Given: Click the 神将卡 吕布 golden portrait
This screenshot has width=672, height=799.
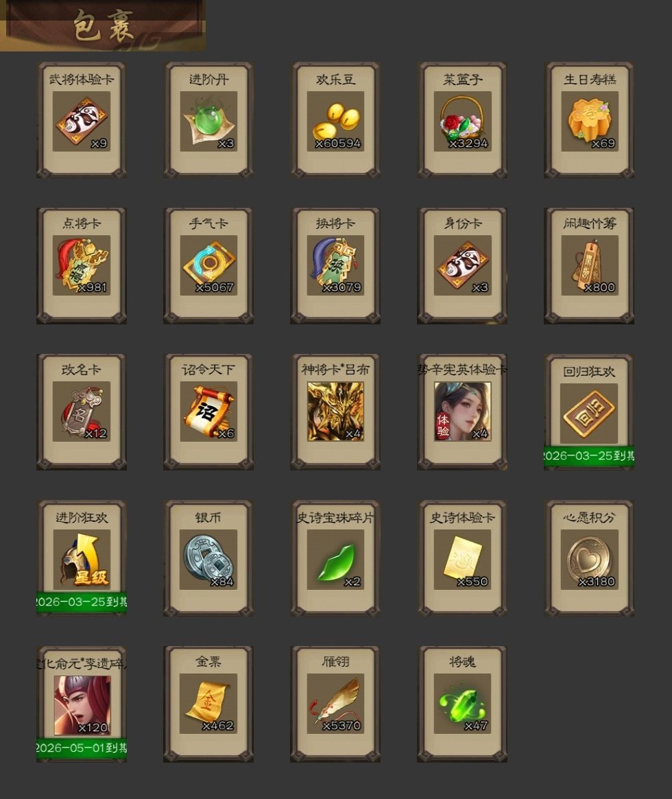Looking at the screenshot, I should point(335,412).
